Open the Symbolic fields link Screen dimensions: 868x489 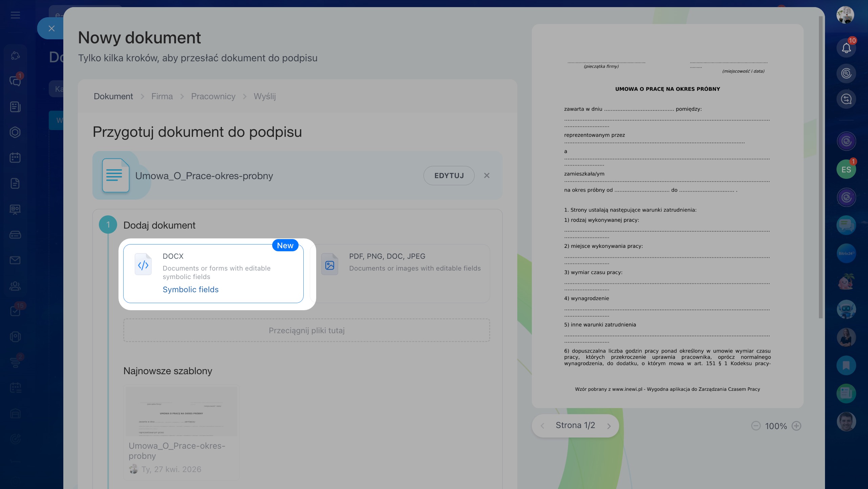click(x=191, y=290)
